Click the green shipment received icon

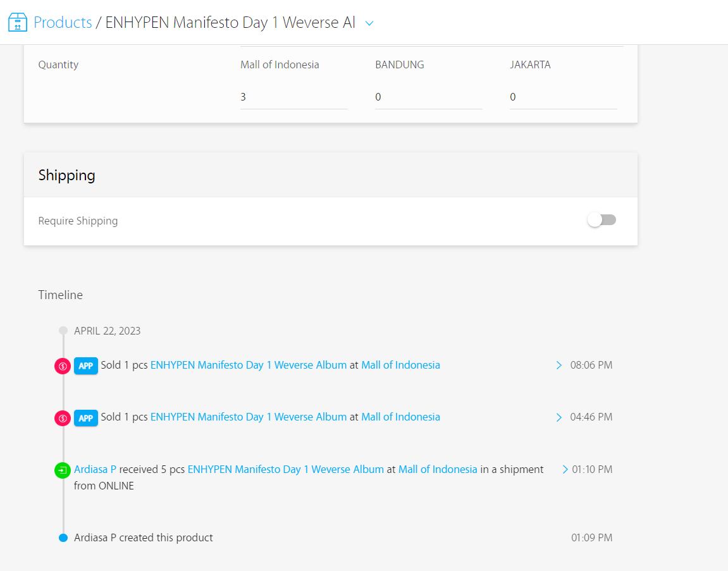(63, 470)
